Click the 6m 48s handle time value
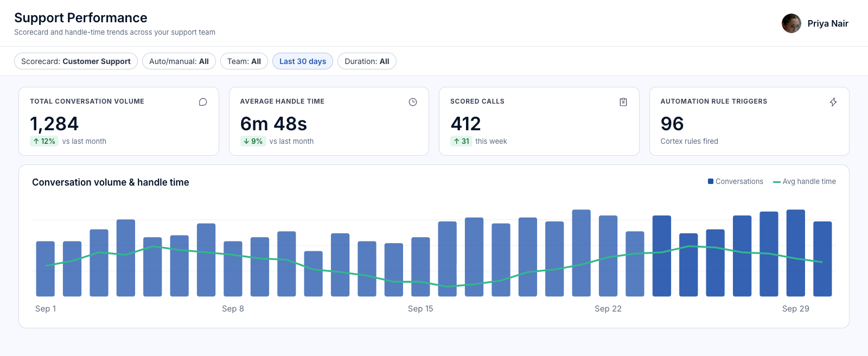Image resolution: width=868 pixels, height=356 pixels. [x=273, y=124]
